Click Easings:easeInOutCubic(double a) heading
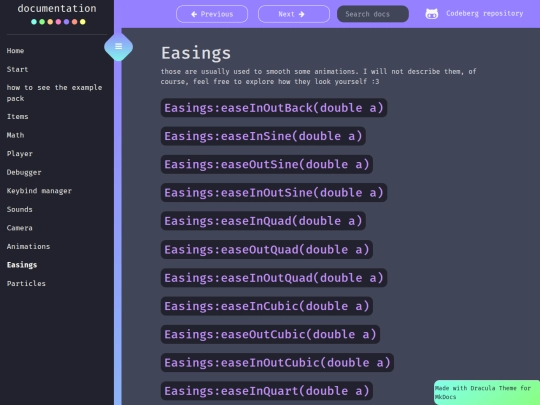This screenshot has width=540, height=405. coord(277,362)
